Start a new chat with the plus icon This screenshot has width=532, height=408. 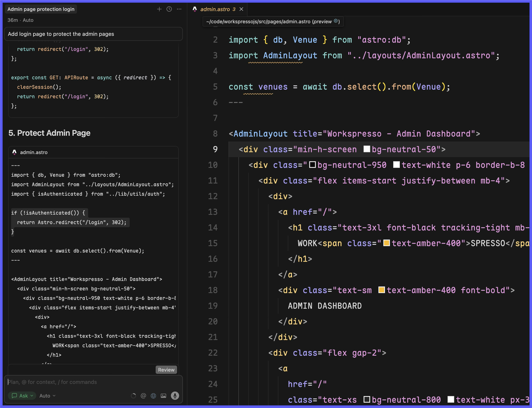click(x=159, y=9)
